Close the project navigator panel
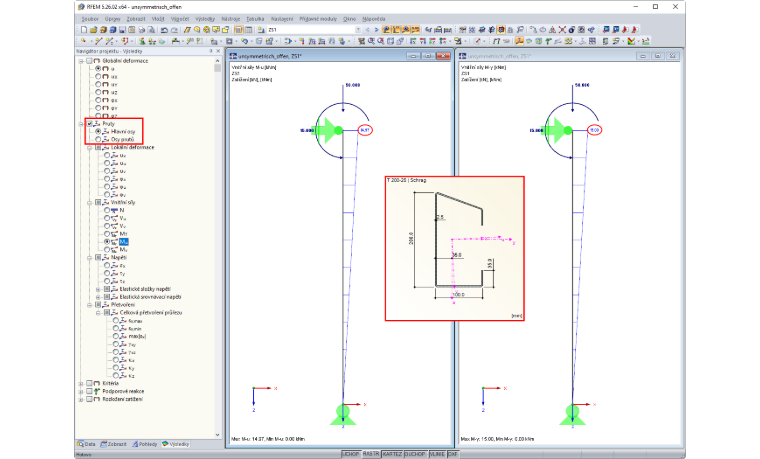760x459 pixels. pos(218,51)
